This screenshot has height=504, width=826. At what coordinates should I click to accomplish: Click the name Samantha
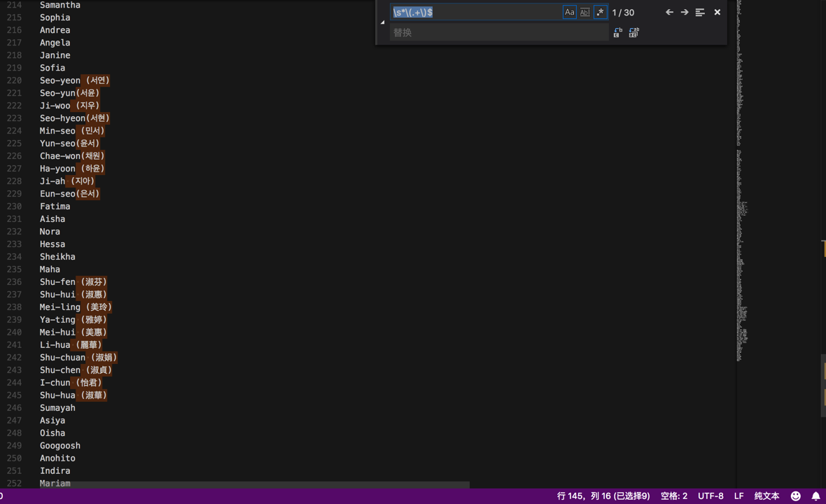[x=60, y=5]
